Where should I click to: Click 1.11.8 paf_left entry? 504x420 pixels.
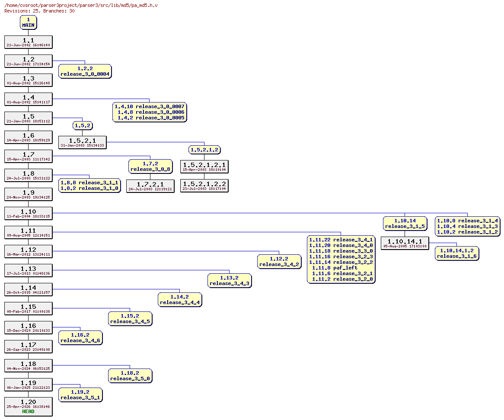[335, 268]
